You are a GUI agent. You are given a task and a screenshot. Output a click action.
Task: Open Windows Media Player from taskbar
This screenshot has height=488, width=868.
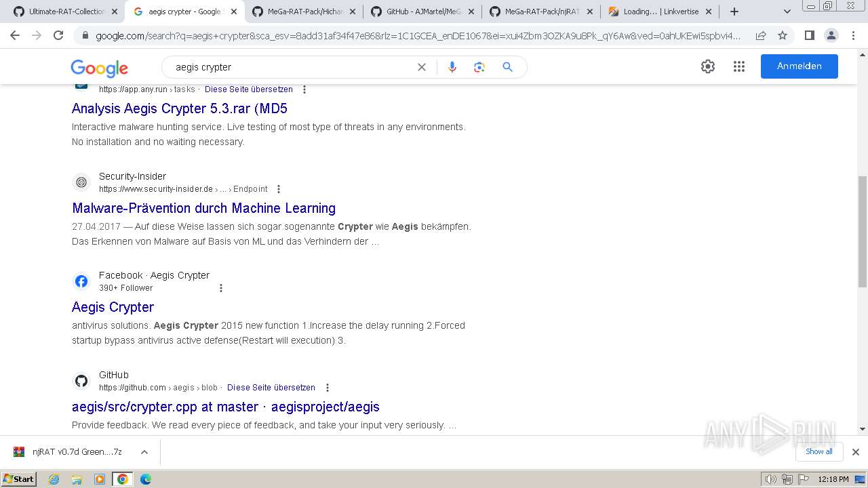click(x=100, y=479)
